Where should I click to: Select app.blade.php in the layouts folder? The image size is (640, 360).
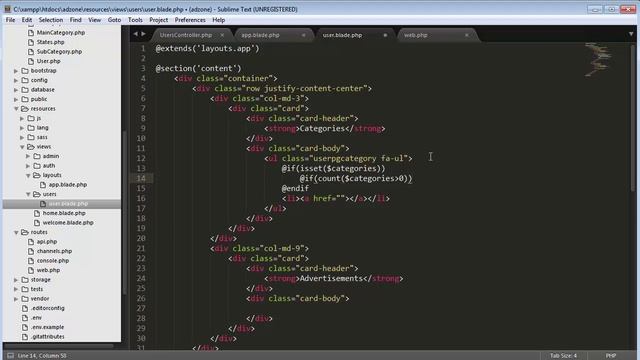(68, 184)
